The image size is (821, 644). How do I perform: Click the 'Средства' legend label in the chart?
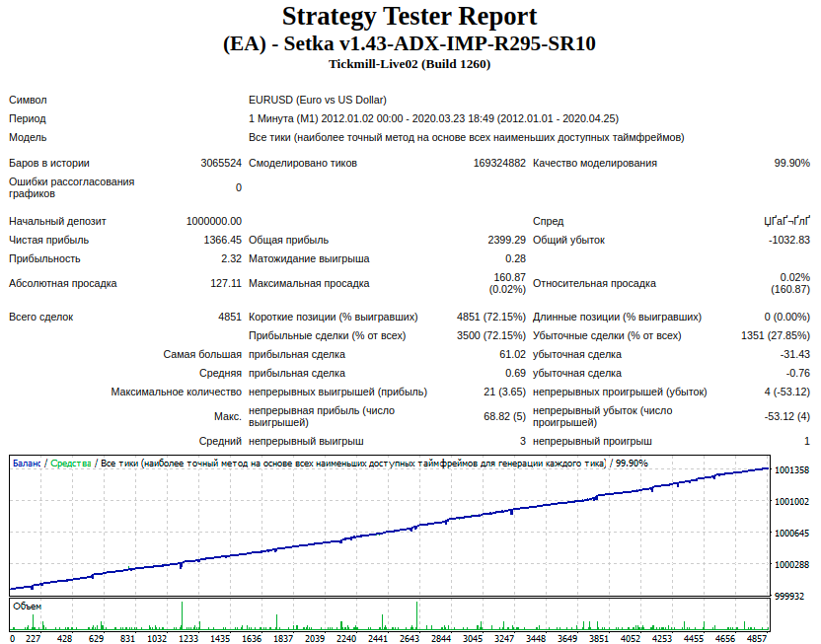click(x=71, y=464)
